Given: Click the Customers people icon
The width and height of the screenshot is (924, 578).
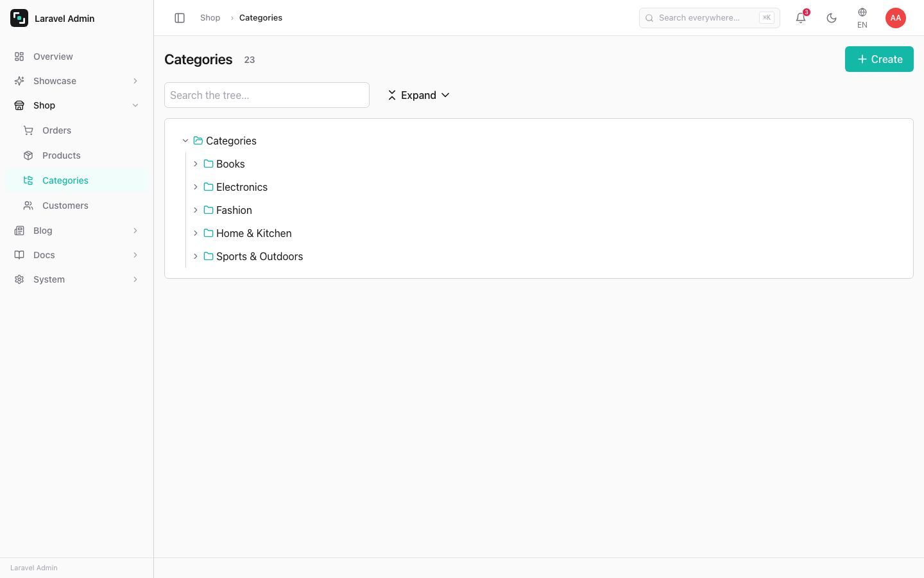Looking at the screenshot, I should 28,206.
